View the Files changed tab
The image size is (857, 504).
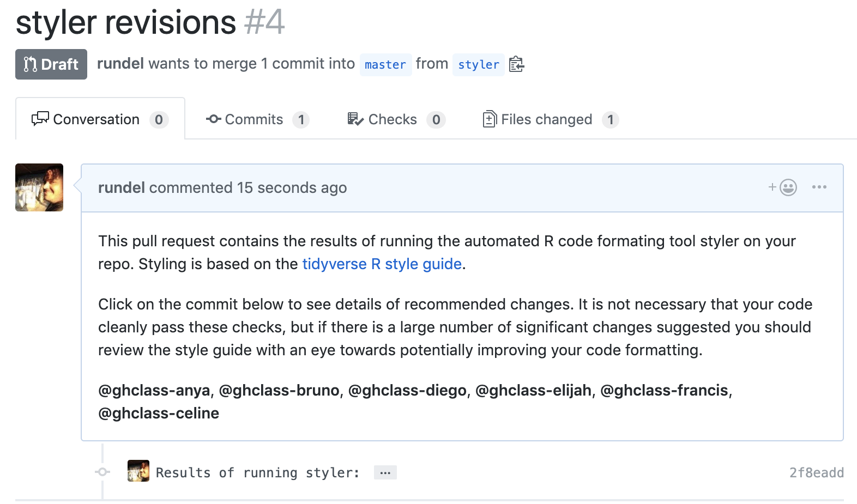coord(551,119)
